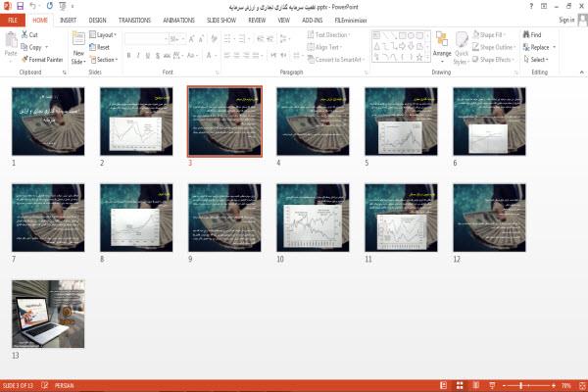Click the Copy icon in Clipboard group
Viewport: 588px width, 392px height.
24,47
